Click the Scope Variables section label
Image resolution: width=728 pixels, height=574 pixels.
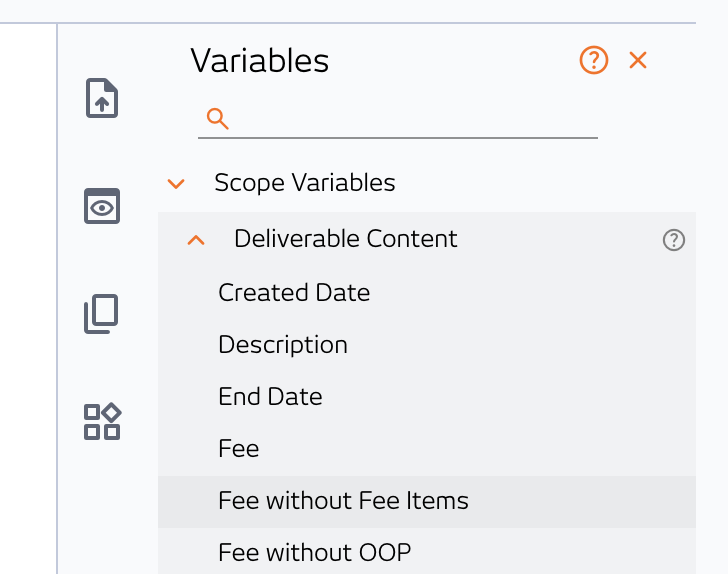[305, 183]
